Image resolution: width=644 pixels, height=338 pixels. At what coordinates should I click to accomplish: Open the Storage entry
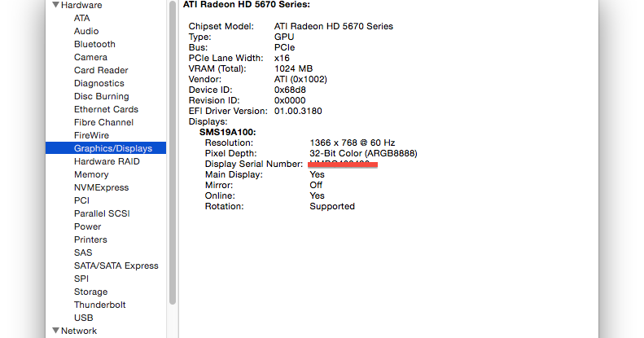(90, 292)
